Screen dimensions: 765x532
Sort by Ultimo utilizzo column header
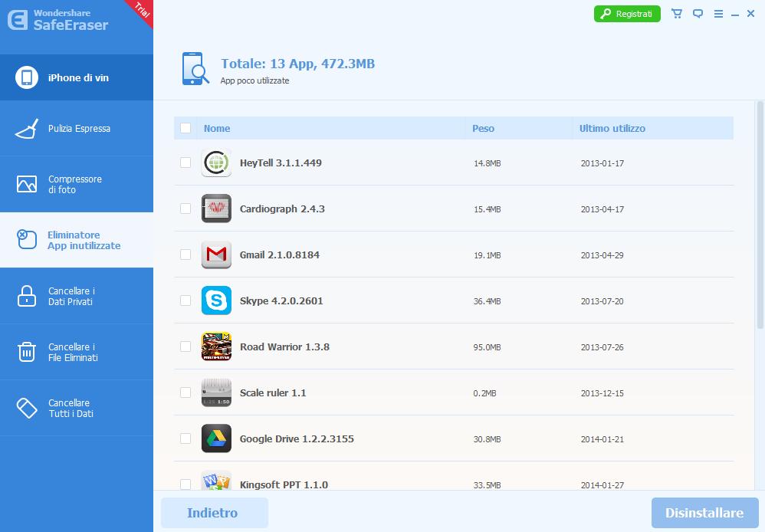pyautogui.click(x=612, y=128)
